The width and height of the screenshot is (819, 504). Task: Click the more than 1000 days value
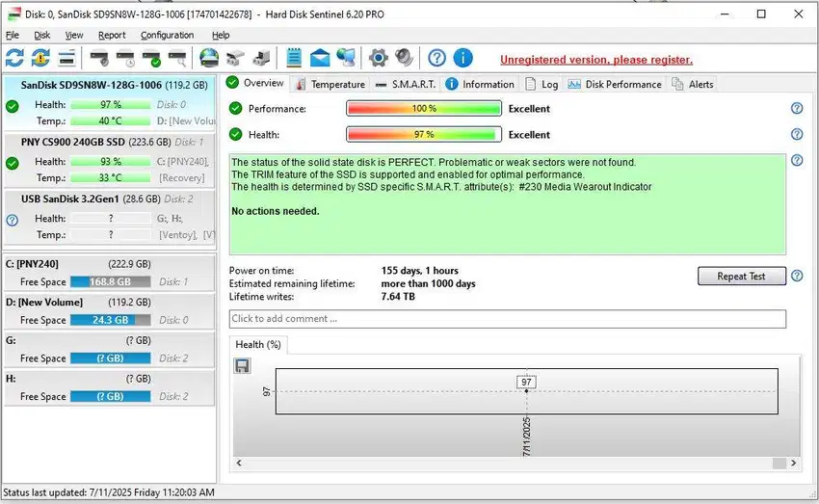(x=429, y=283)
